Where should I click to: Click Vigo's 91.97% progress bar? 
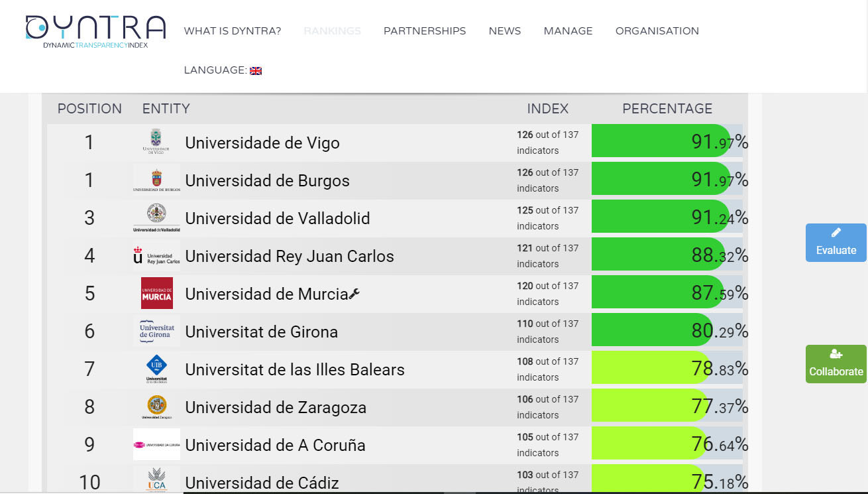(x=661, y=141)
